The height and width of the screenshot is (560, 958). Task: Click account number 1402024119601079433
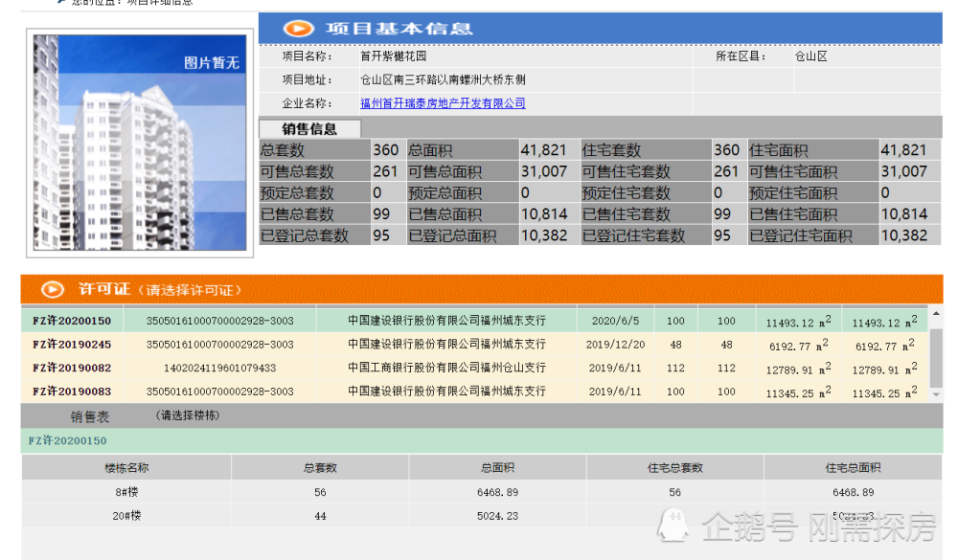pos(220,368)
